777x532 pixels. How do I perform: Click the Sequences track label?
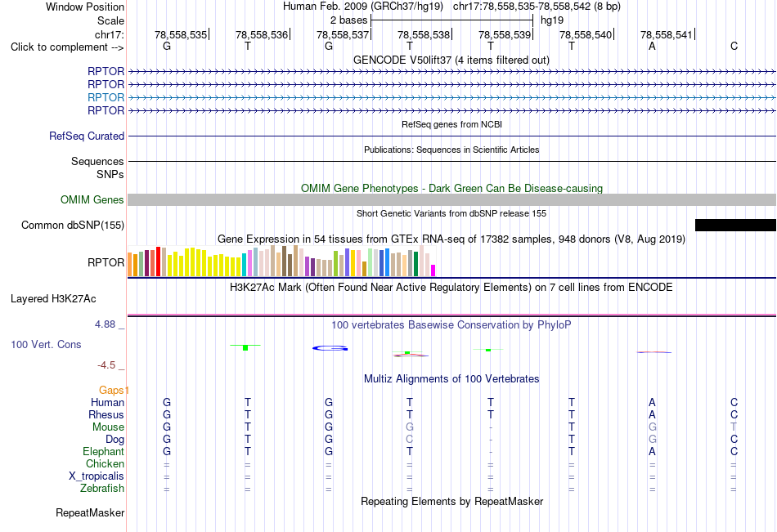(x=97, y=161)
